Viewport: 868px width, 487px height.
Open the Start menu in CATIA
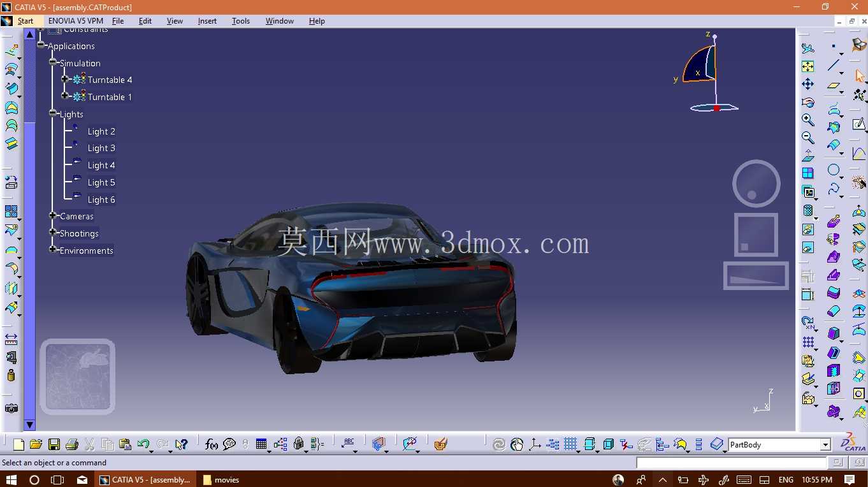point(25,21)
